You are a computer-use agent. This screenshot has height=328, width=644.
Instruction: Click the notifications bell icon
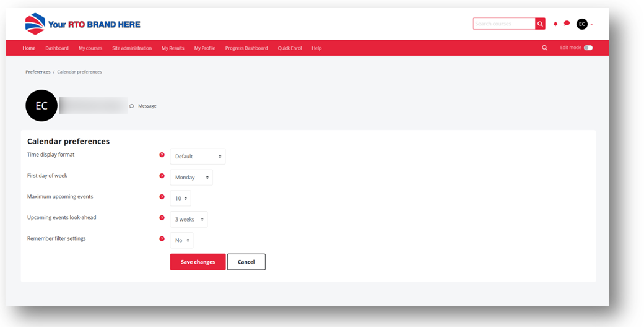tap(555, 24)
